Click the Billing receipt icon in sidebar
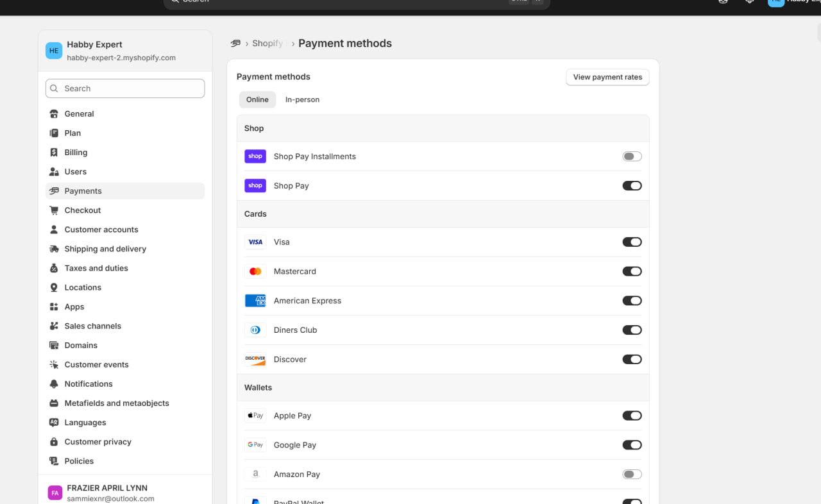Image resolution: width=821 pixels, height=504 pixels. [54, 153]
